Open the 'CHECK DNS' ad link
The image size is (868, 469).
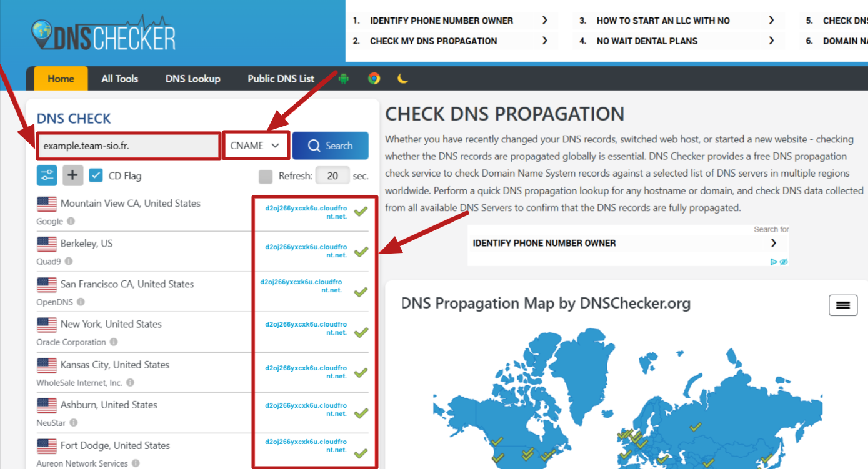coord(845,21)
